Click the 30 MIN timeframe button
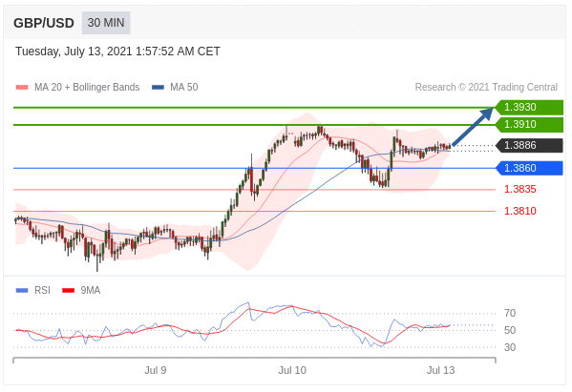Screen dimensions: 572x392 [106, 23]
